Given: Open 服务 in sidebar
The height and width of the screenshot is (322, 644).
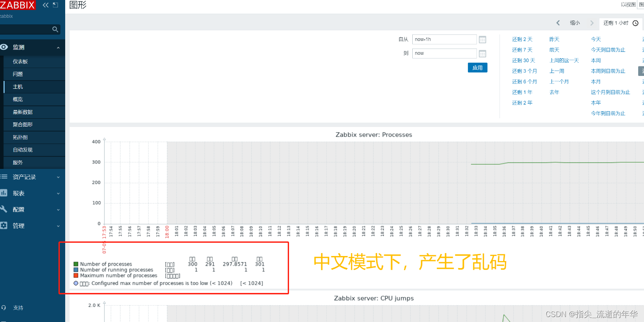Looking at the screenshot, I should point(18,163).
